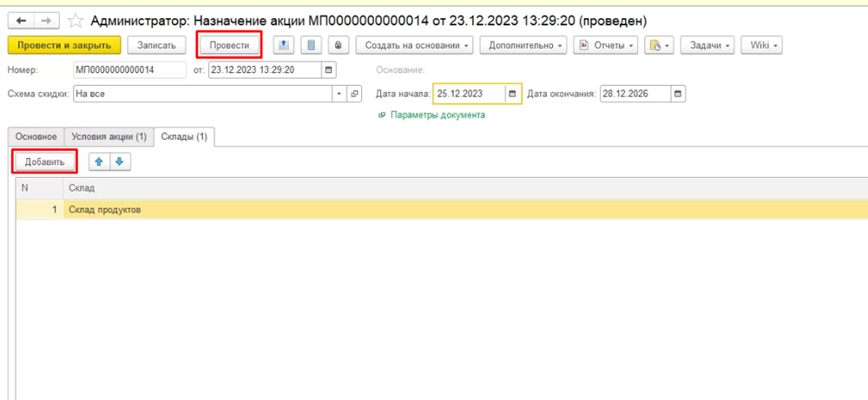868x400 pixels.
Task: Open calendar picker for Дата окончания
Action: point(678,94)
